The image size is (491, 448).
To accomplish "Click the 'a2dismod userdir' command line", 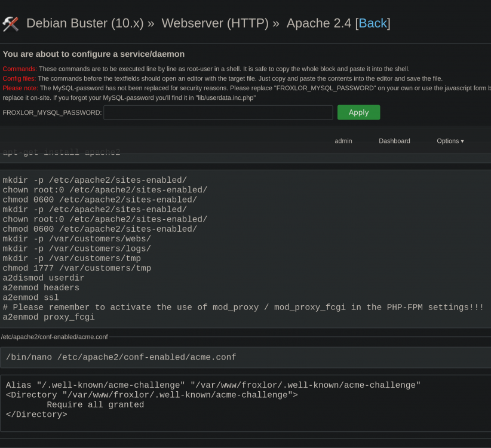I will pyautogui.click(x=44, y=278).
